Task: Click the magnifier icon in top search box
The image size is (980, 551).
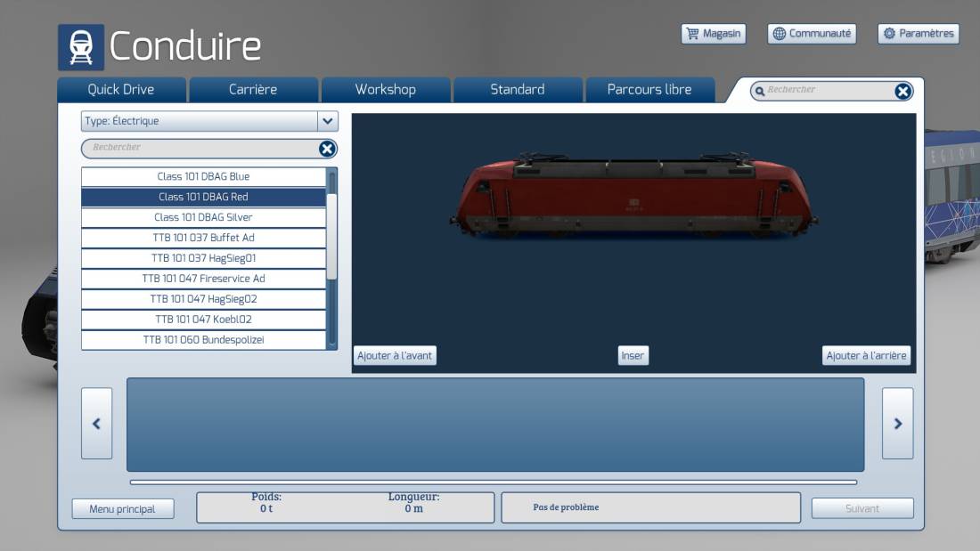Action: point(759,91)
